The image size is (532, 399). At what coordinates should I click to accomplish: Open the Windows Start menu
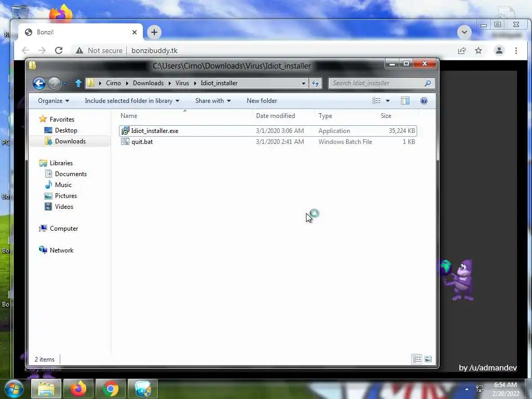14,389
